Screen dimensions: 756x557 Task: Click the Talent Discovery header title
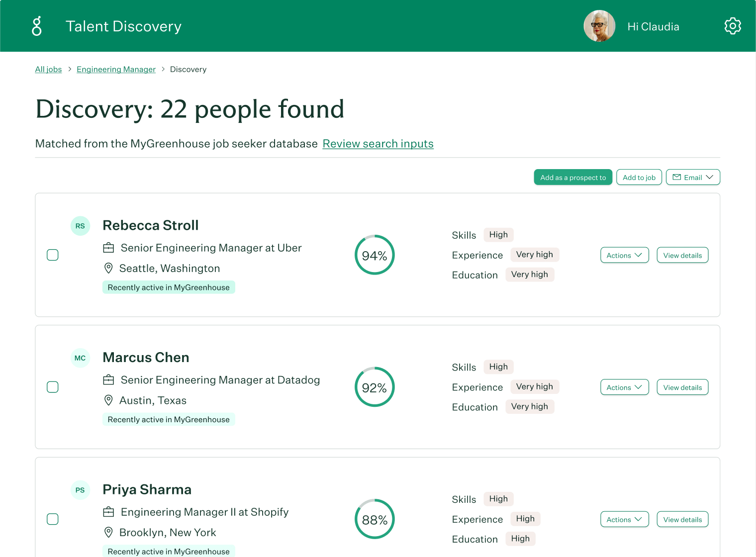click(123, 26)
